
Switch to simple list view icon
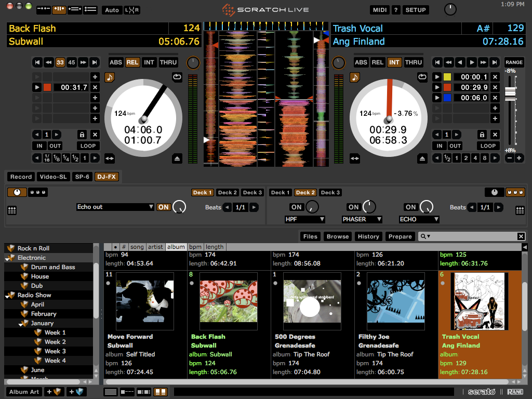[111, 392]
